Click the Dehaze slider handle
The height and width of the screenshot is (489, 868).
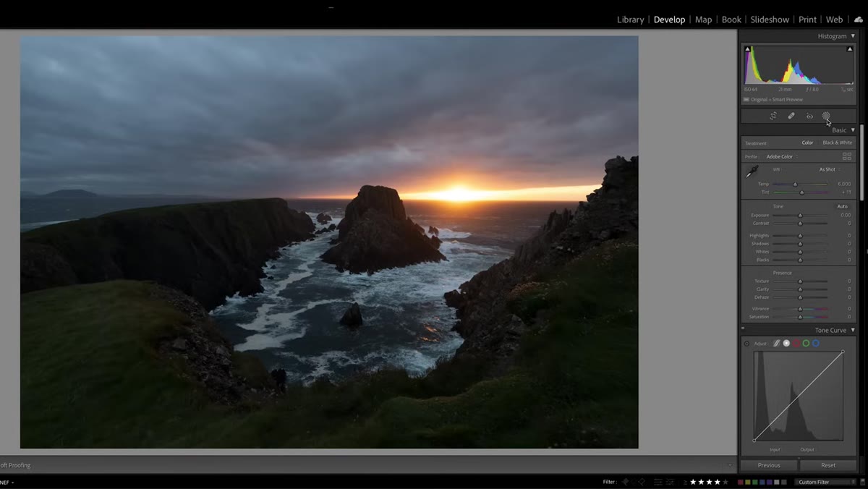coord(800,297)
